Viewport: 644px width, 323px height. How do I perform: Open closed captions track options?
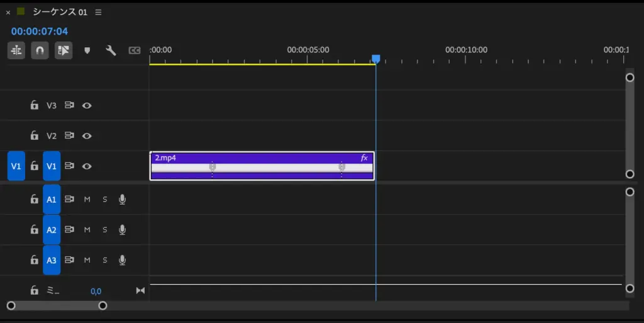coord(134,50)
